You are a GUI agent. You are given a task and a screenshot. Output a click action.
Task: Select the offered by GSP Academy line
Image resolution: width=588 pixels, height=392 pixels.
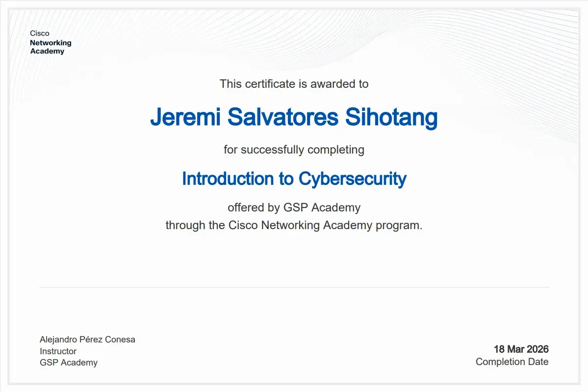pos(294,207)
